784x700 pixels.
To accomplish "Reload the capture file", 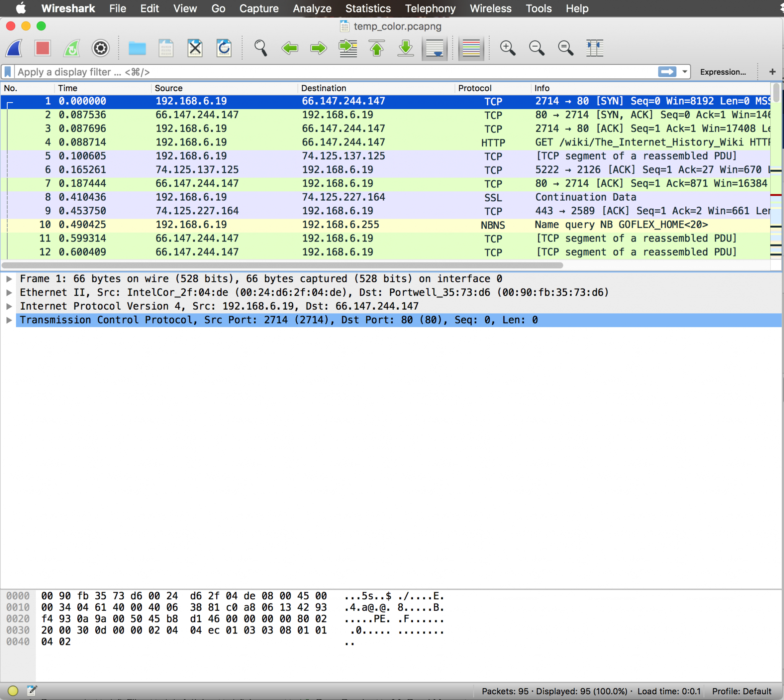I will tap(224, 48).
